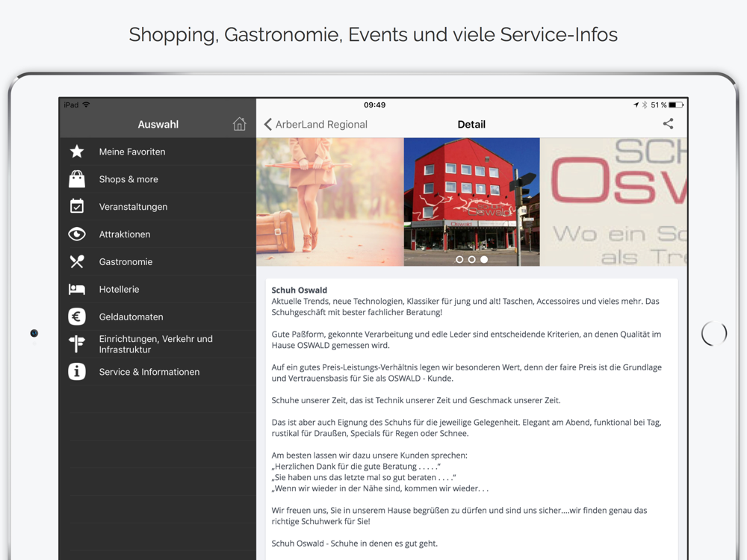Select Geldautomaten label in the sidebar
The width and height of the screenshot is (747, 560).
coord(131,317)
